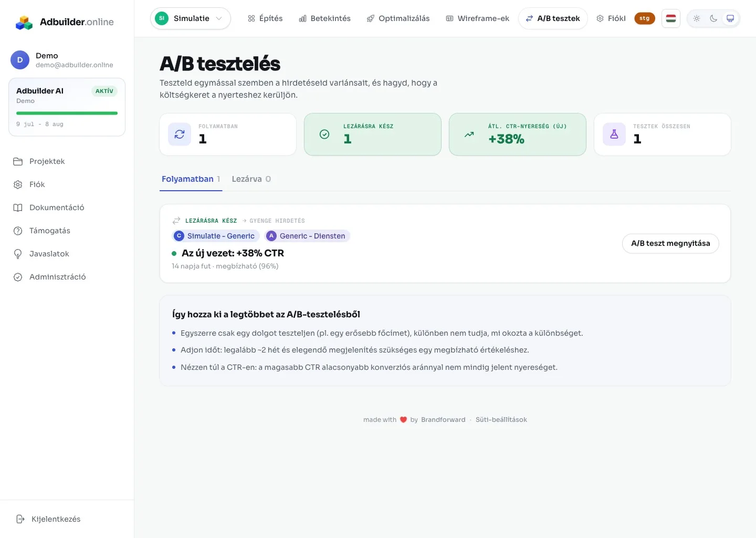Click the Optimalizálás rocket icon
This screenshot has width=756, height=538.
click(371, 18)
